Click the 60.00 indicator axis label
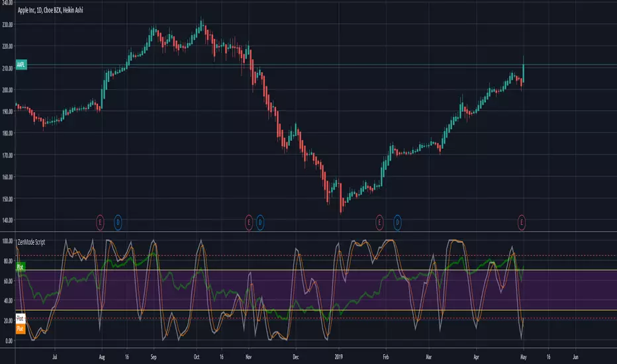Image resolution: width=617 pixels, height=364 pixels. 8,281
